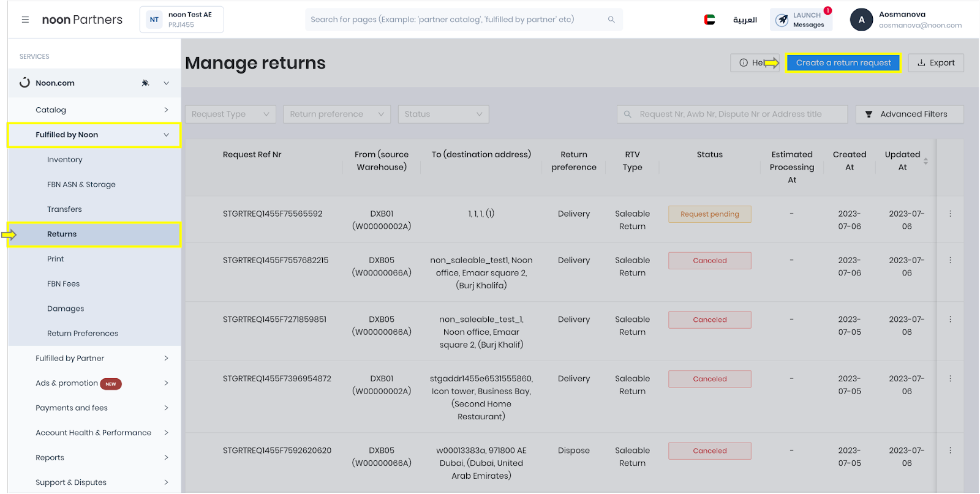Collapse the Fulfilled by Noon section
Image resolution: width=980 pixels, height=494 pixels.
coord(166,135)
